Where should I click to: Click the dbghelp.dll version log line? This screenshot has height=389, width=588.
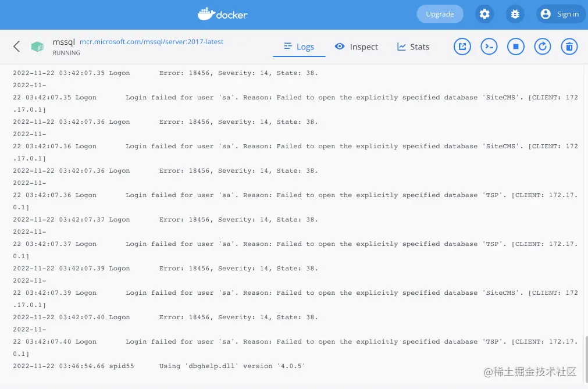[159, 366]
